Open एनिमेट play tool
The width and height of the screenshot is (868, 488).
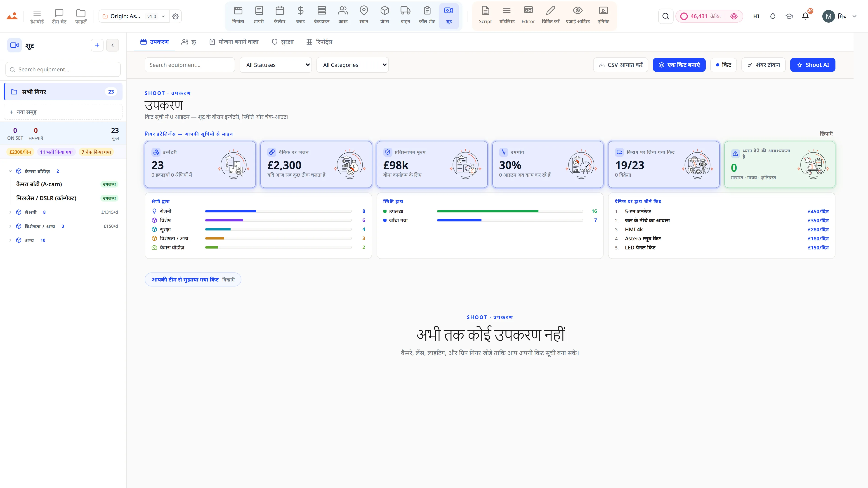coord(604,16)
